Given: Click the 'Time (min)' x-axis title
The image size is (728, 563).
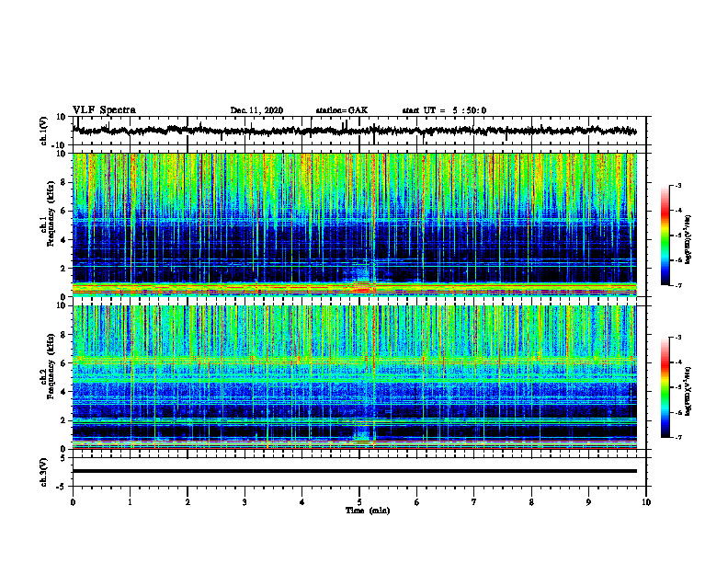Looking at the screenshot, I should tap(368, 511).
